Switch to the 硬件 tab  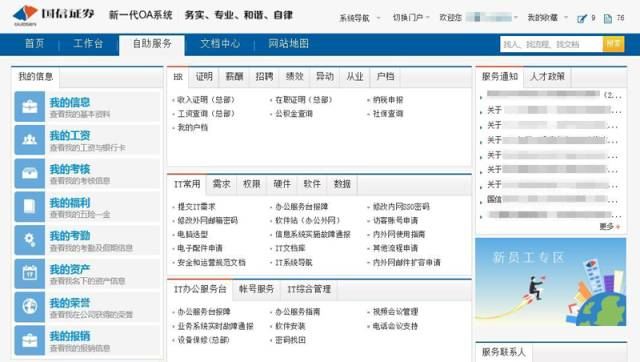click(x=282, y=184)
